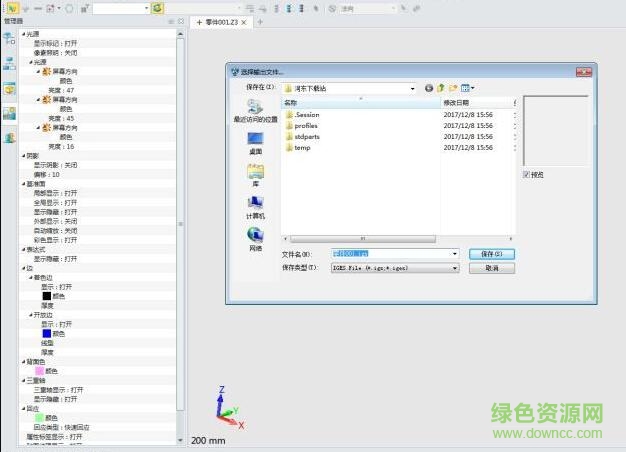
Task: Collapse the 基准面 tree section
Action: [24, 184]
